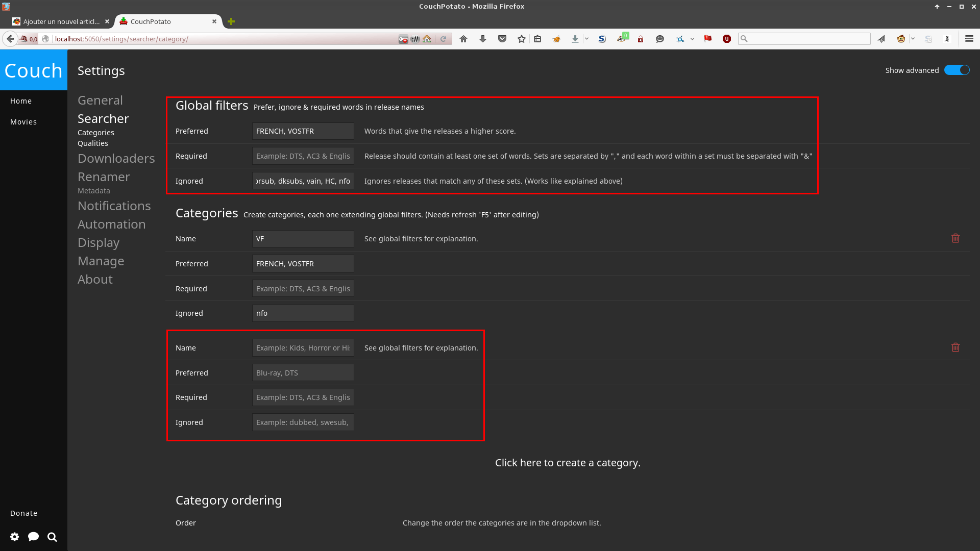The image size is (980, 551).
Task: Click the red flag extension icon
Action: point(708,39)
